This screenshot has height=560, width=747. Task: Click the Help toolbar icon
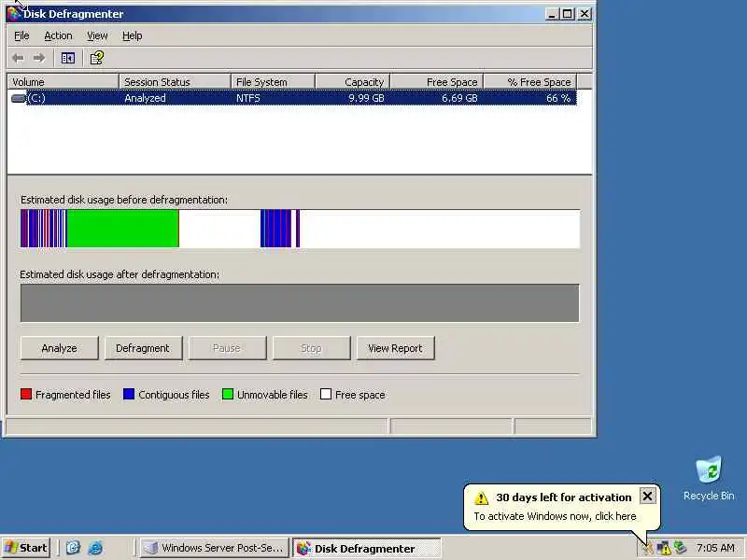(97, 58)
